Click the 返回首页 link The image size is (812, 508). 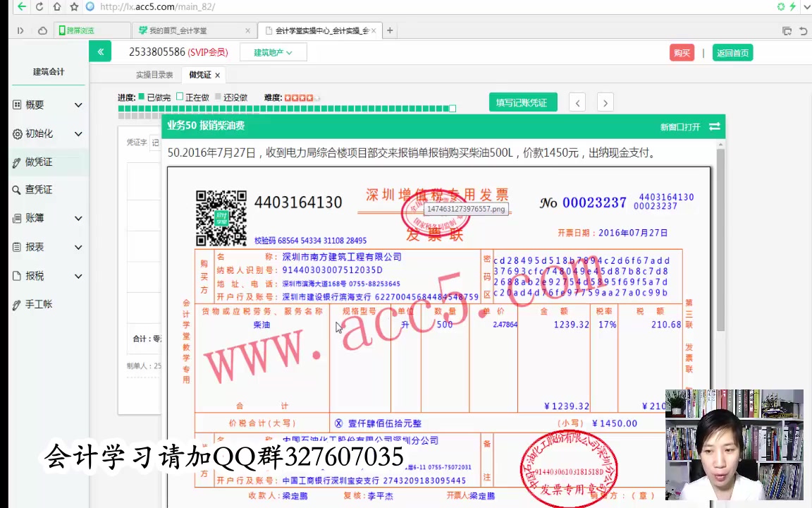(x=732, y=52)
